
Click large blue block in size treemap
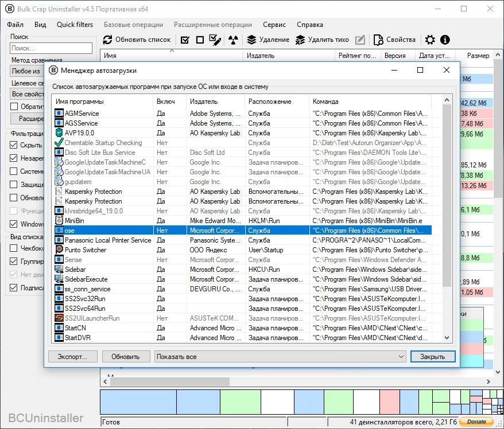point(138,402)
